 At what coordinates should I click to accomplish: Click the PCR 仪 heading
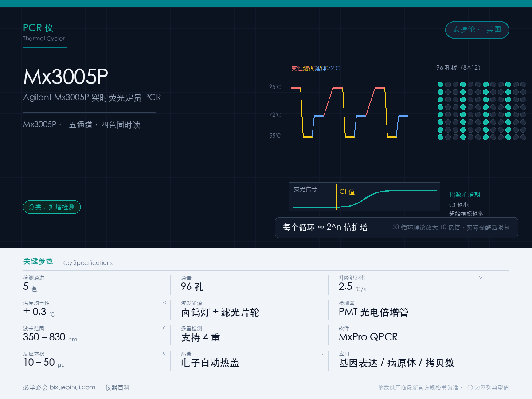coord(38,28)
